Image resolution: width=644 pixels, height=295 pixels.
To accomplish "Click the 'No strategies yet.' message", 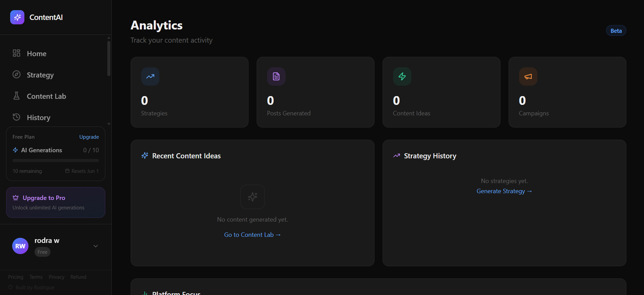I will coord(504,181).
